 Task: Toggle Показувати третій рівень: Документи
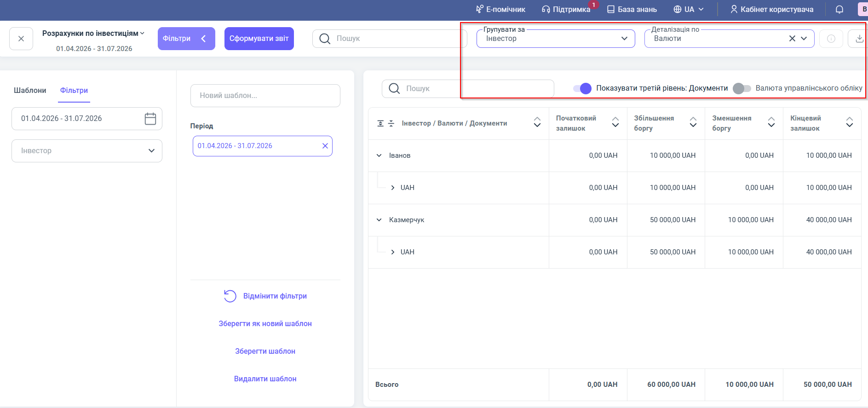pos(582,88)
